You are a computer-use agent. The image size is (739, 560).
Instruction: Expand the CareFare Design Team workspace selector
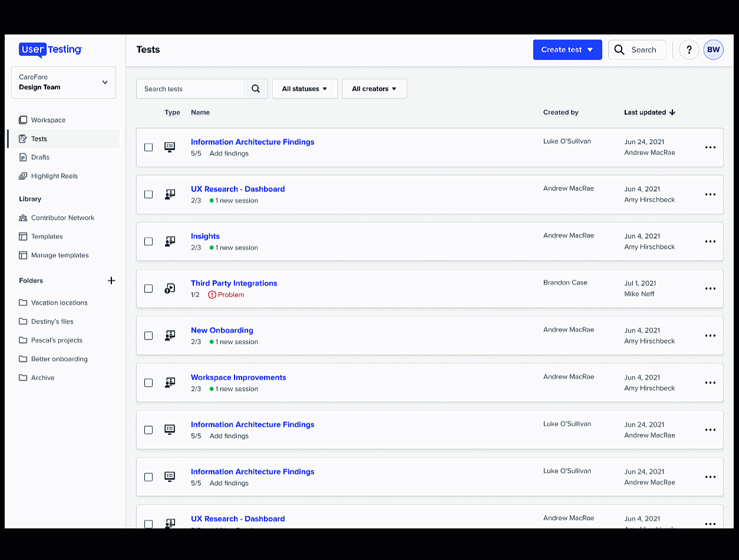pyautogui.click(x=64, y=83)
